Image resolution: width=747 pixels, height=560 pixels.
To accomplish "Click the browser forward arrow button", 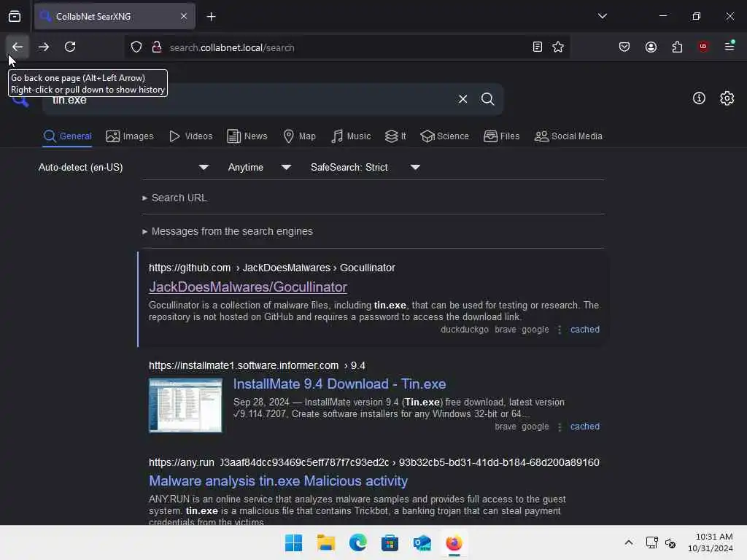I will coord(44,47).
